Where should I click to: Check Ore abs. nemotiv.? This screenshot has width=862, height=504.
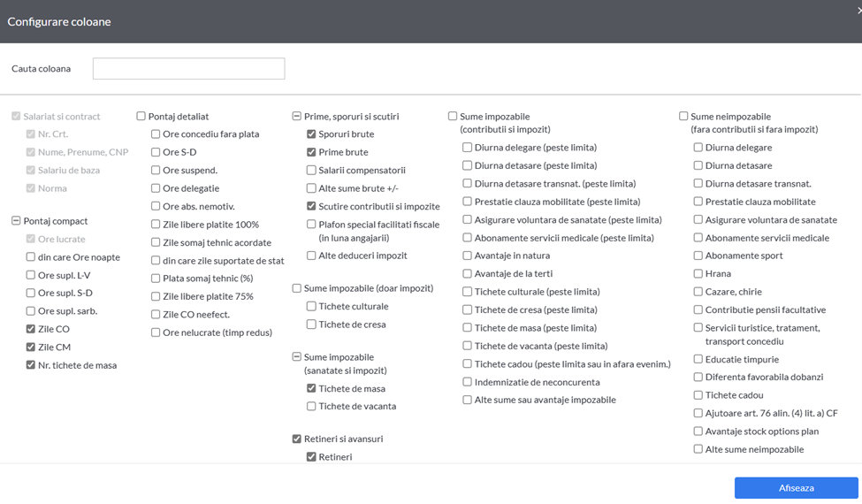point(156,206)
